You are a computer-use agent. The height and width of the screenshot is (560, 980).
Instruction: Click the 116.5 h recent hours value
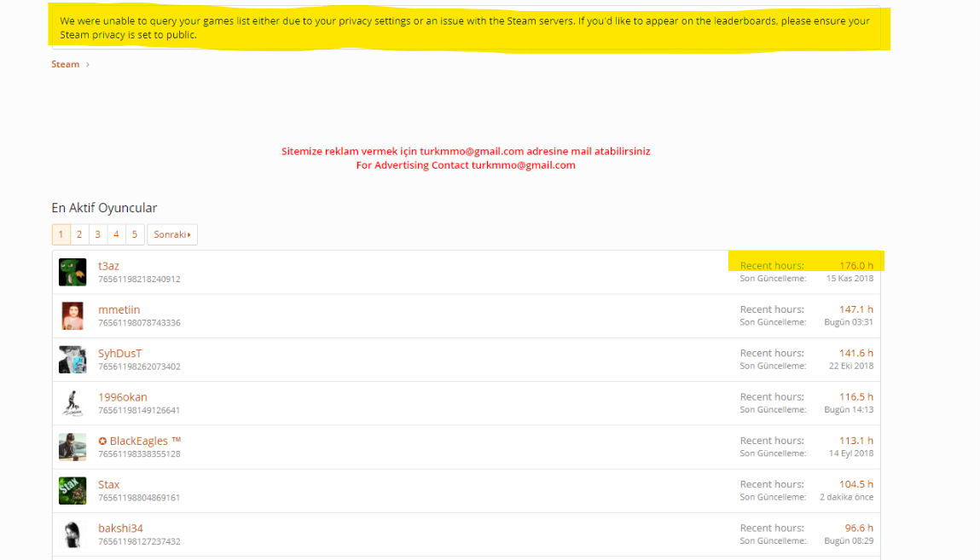tap(856, 397)
